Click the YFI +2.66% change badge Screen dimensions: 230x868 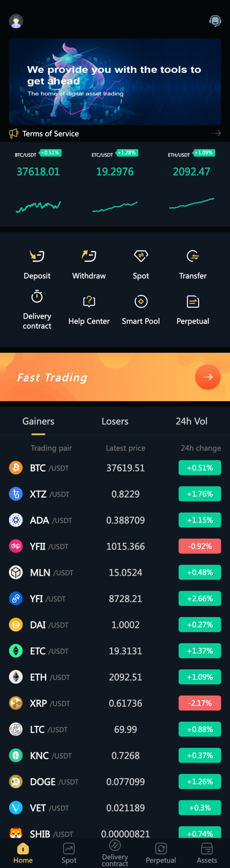click(x=200, y=598)
